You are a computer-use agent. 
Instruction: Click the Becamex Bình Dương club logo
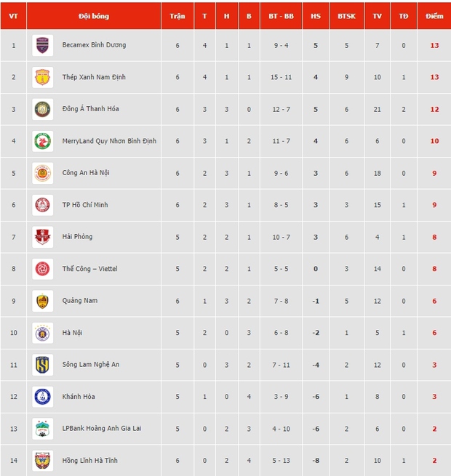pyautogui.click(x=43, y=45)
